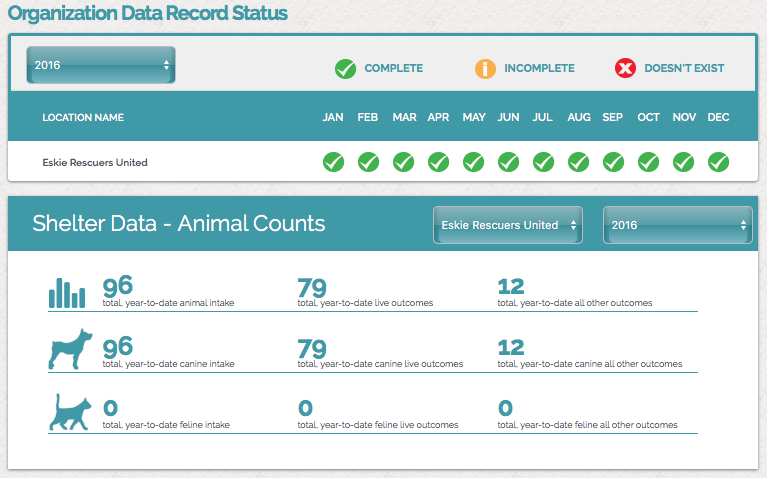
Task: Click 'total, year-to-date animal intake' label
Action: pyautogui.click(x=168, y=303)
